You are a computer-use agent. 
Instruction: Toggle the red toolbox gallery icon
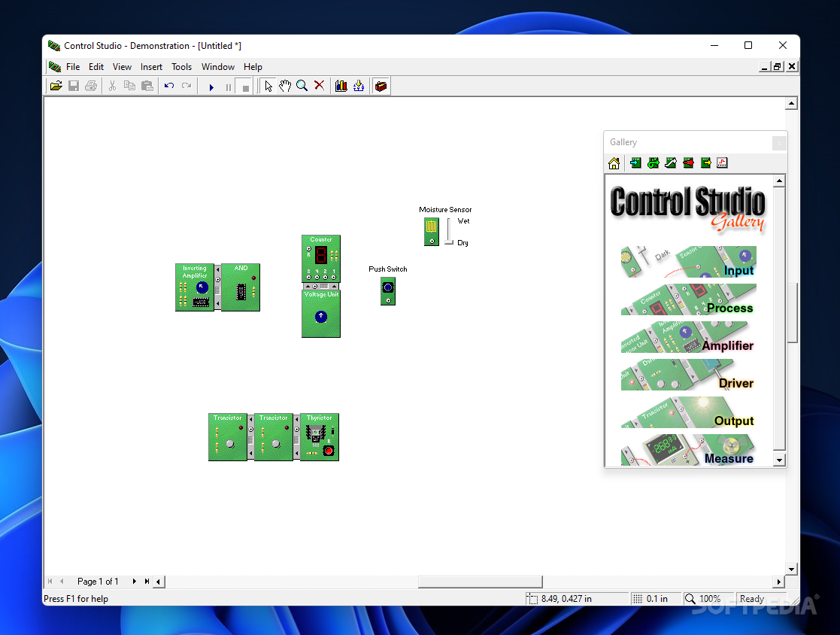381,86
